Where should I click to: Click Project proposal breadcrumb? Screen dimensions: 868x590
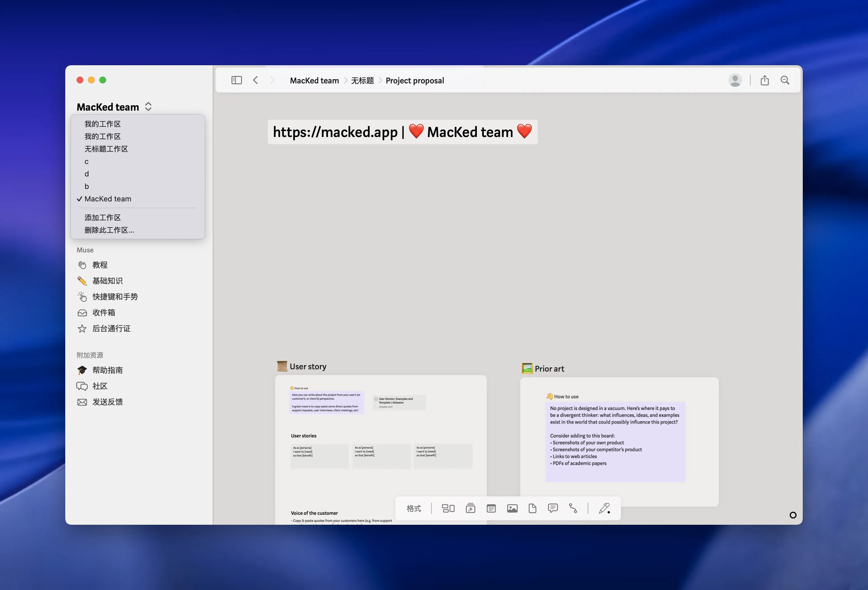click(x=415, y=81)
